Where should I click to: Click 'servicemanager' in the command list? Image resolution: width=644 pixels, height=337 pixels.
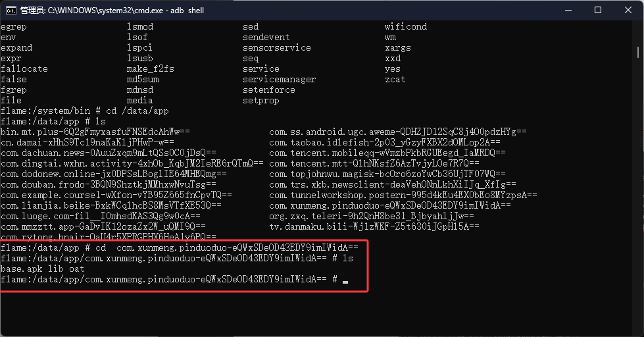(x=280, y=80)
